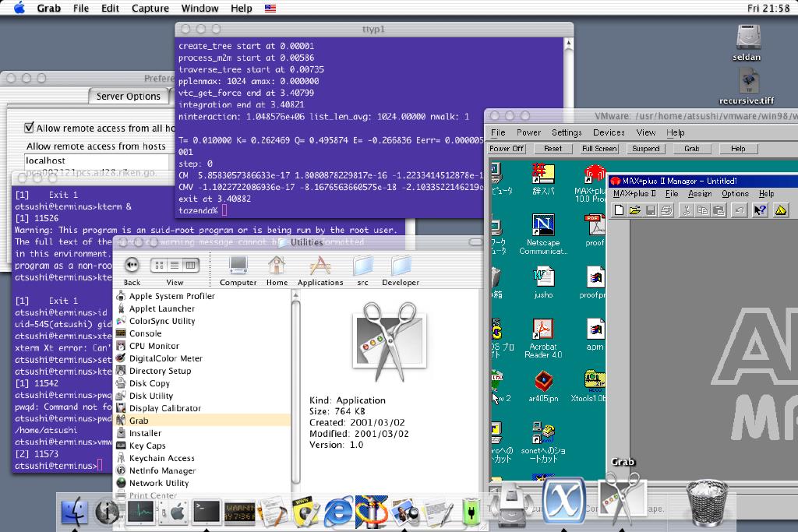The height and width of the screenshot is (532, 798).
Task: Open Applications folder from Utilities toolbar
Action: click(320, 270)
